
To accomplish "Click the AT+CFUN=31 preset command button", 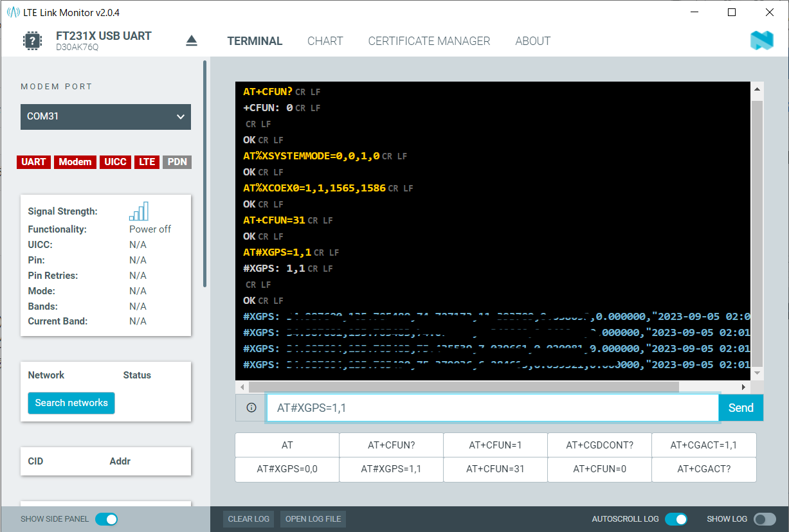I will 495,469.
